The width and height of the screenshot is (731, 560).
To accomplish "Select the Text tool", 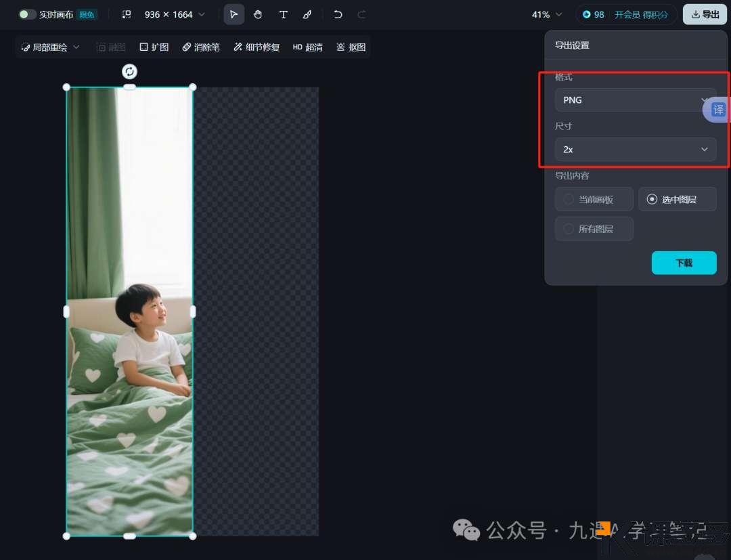I will coord(283,14).
